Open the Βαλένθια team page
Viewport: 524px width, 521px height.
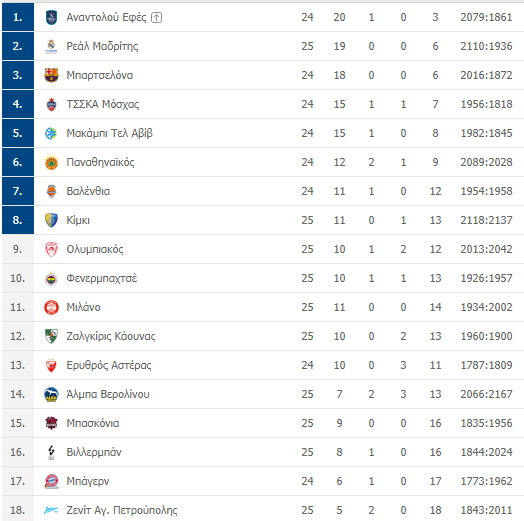(88, 191)
